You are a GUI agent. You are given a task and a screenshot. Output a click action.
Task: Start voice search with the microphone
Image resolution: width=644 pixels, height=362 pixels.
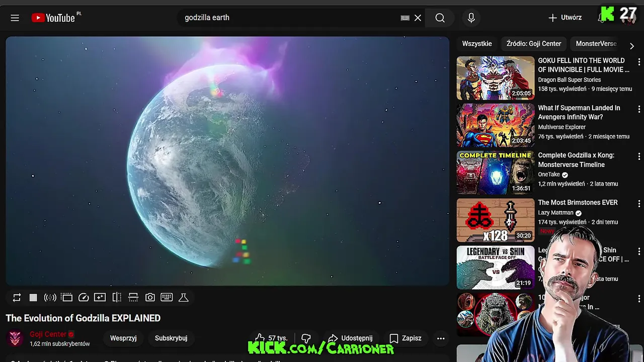point(471,18)
